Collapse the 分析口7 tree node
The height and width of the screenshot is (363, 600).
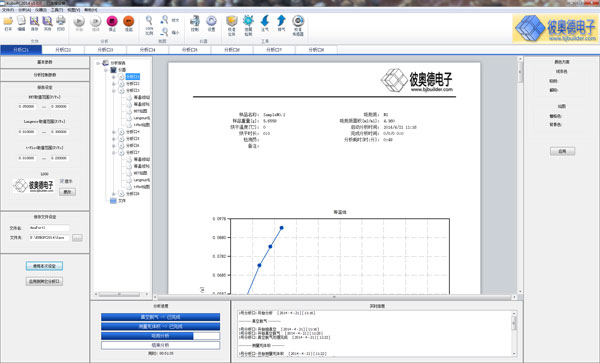click(x=114, y=153)
